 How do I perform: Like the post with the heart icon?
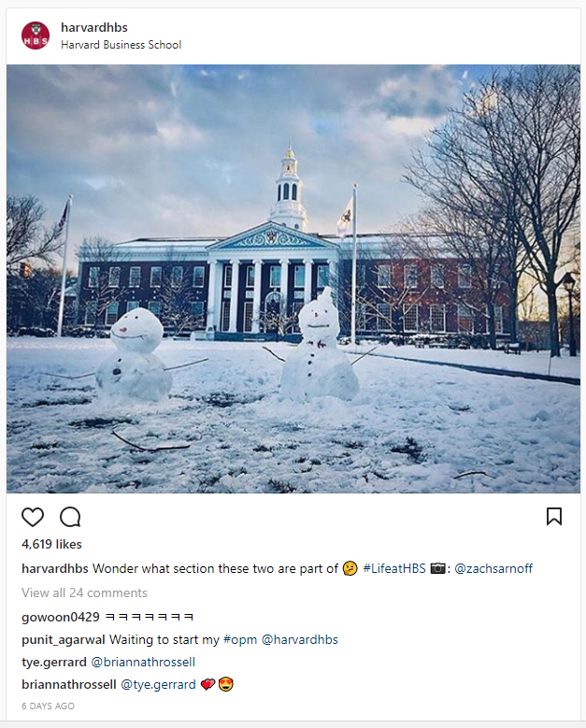tap(33, 517)
